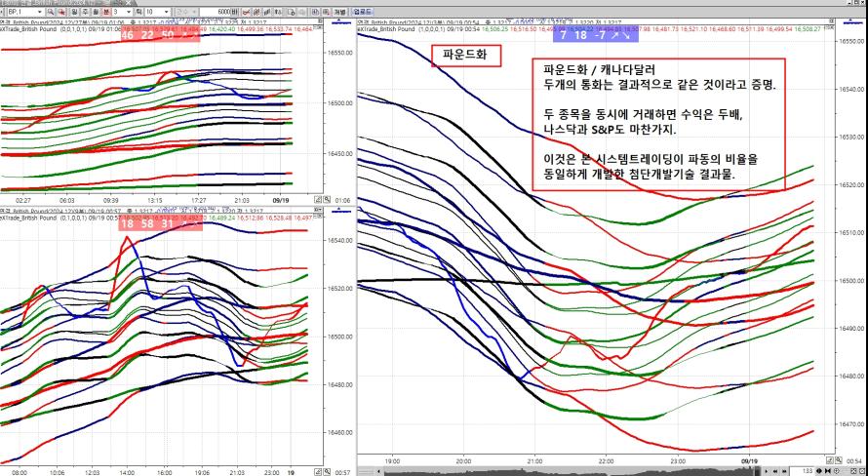
Task: Click the annotation line '파운드화 / 캐나다달러'
Action: pos(599,71)
